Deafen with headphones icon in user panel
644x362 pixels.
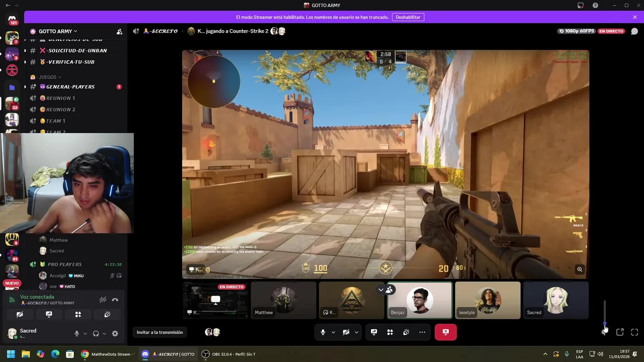pyautogui.click(x=96, y=333)
